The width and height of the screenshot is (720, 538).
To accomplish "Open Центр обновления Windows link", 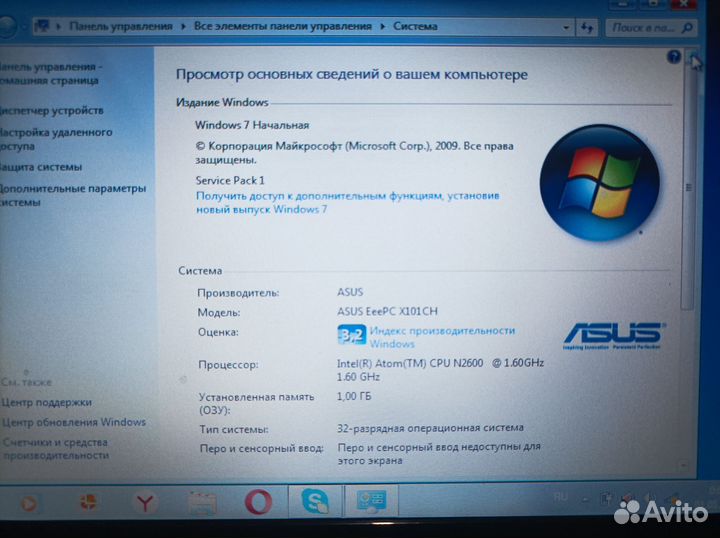I will tap(73, 422).
